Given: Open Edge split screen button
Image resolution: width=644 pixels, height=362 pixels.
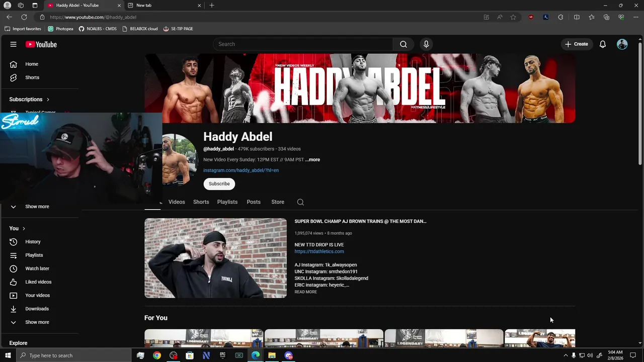Looking at the screenshot, I should (x=577, y=17).
